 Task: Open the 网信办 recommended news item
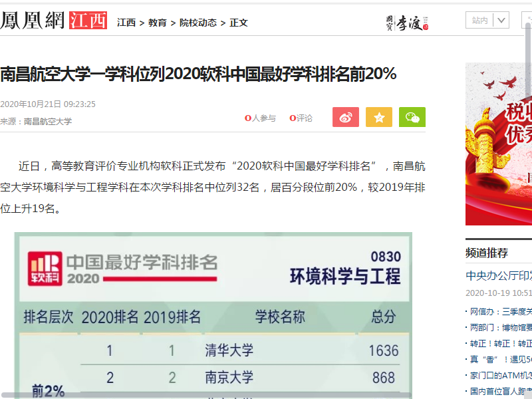click(500, 311)
